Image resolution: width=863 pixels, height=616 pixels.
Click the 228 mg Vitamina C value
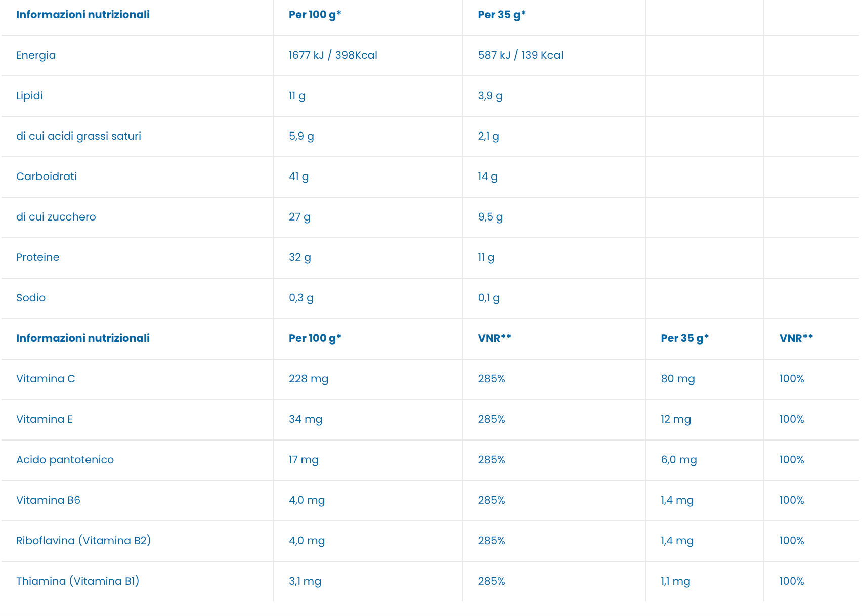coord(309,379)
